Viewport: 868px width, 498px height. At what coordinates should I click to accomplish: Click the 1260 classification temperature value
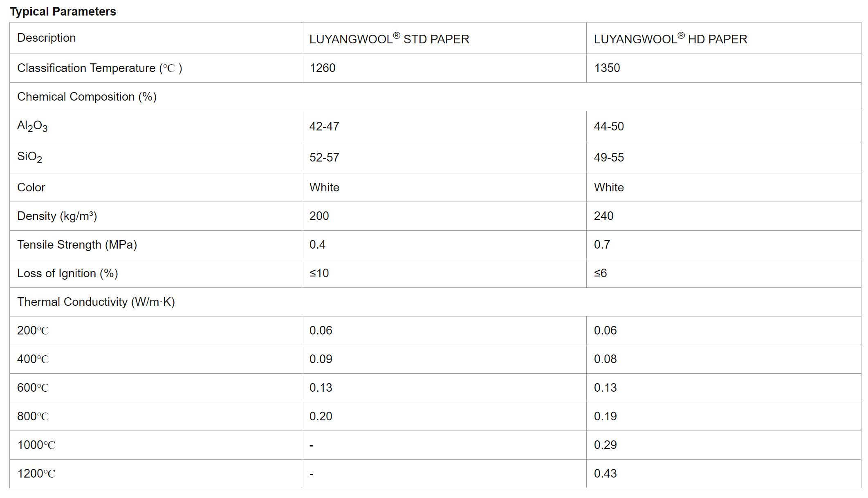click(323, 68)
